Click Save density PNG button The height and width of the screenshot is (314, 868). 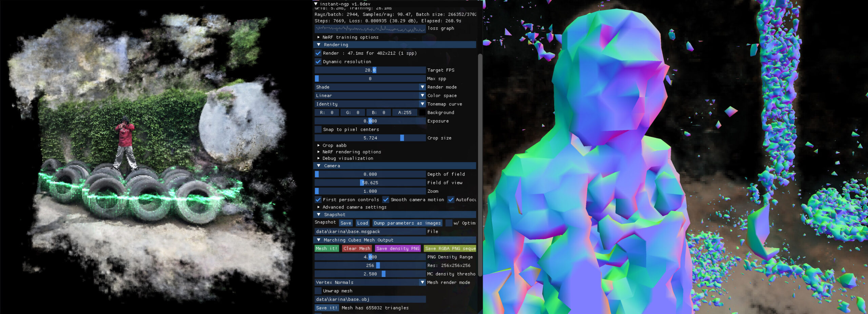[x=398, y=249]
